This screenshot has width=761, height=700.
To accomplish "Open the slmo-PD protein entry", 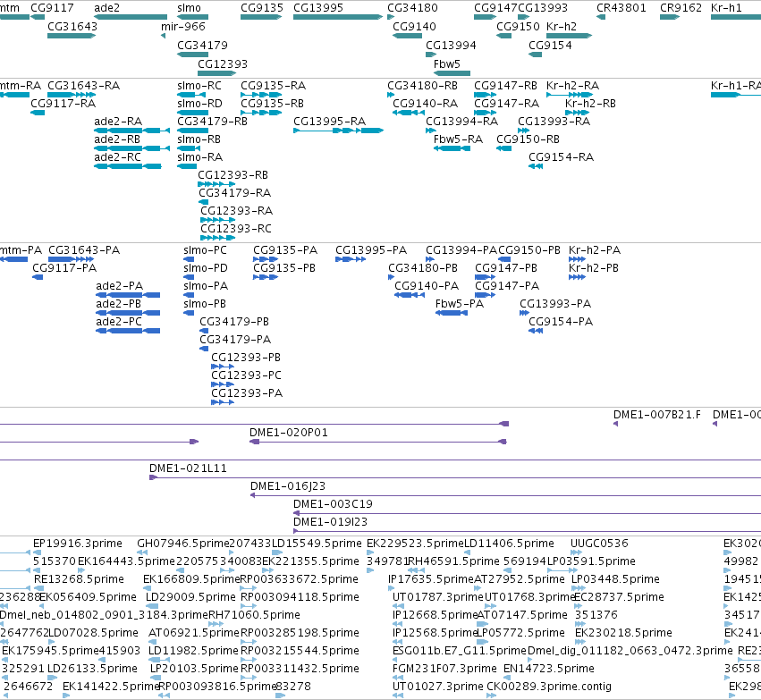I will (x=189, y=277).
